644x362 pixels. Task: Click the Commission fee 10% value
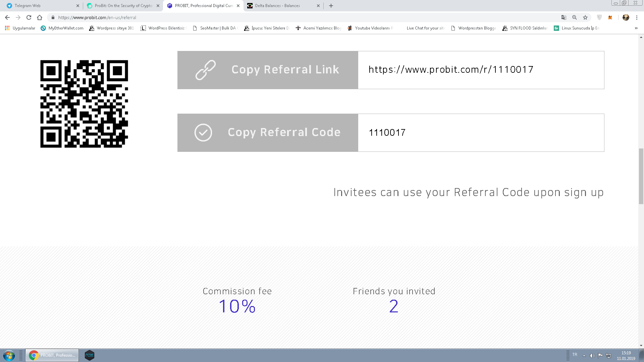pos(237,306)
